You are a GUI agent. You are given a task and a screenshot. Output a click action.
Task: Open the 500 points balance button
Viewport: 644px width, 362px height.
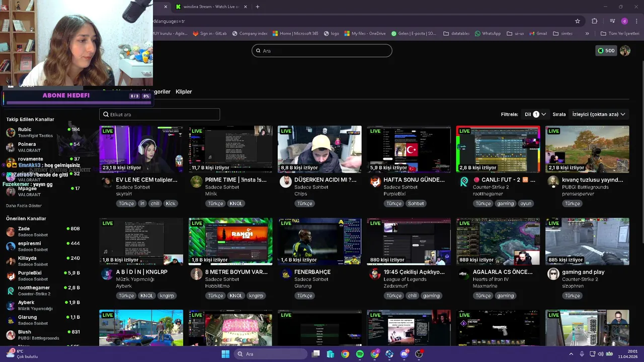(606, 51)
